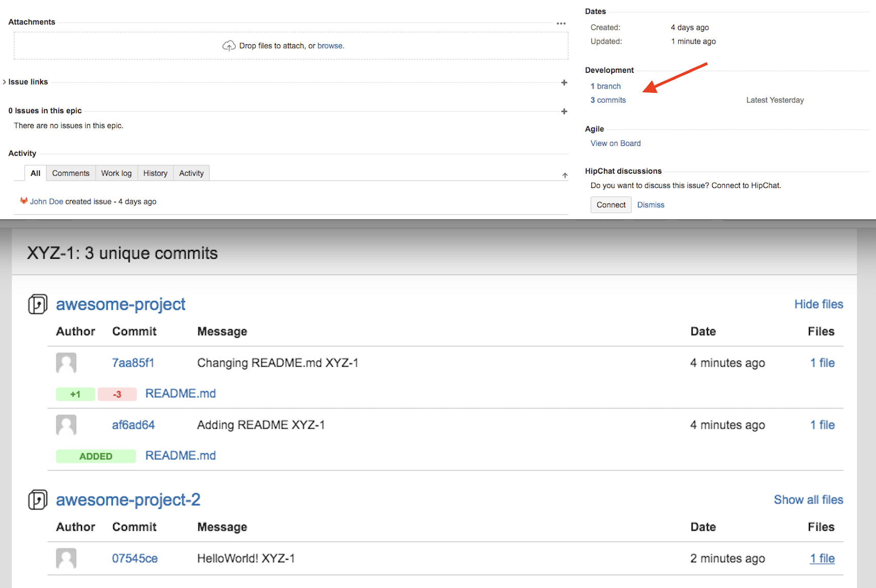Click the +1 additions badge on README.md

[75, 394]
